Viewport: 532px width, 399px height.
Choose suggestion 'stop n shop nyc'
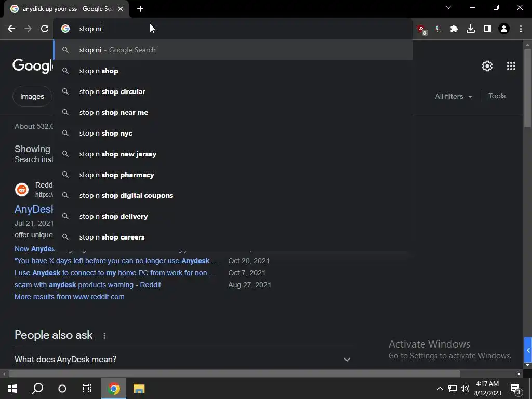click(x=233, y=133)
